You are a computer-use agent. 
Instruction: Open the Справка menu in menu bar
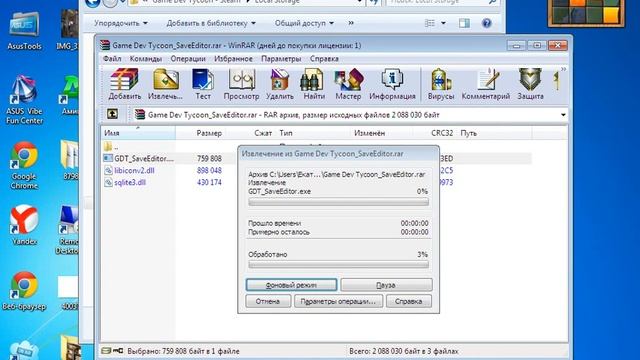324,59
